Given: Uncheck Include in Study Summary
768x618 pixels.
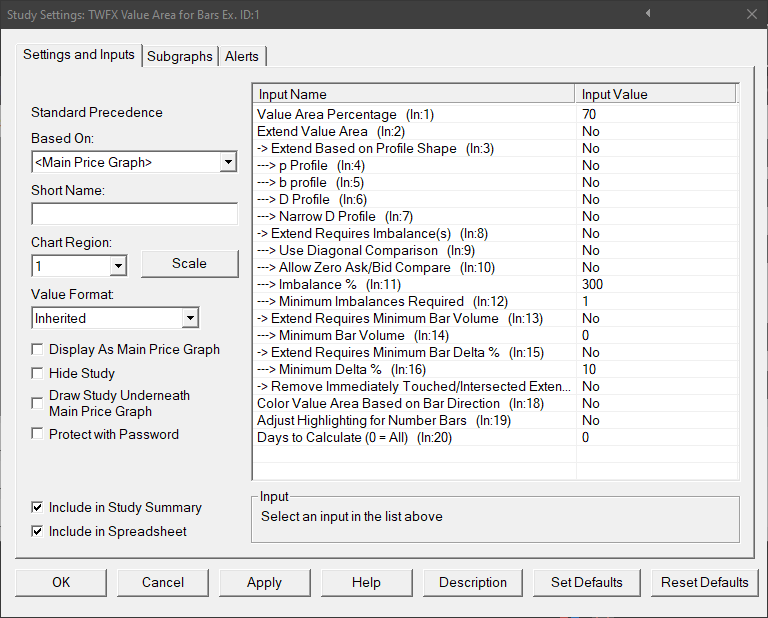Looking at the screenshot, I should pos(38,508).
